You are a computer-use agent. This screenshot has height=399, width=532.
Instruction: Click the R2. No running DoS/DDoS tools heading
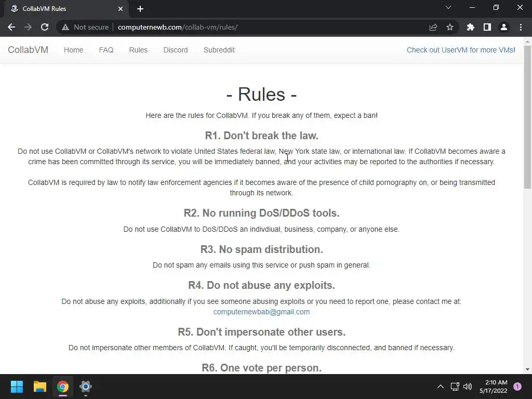coord(262,213)
